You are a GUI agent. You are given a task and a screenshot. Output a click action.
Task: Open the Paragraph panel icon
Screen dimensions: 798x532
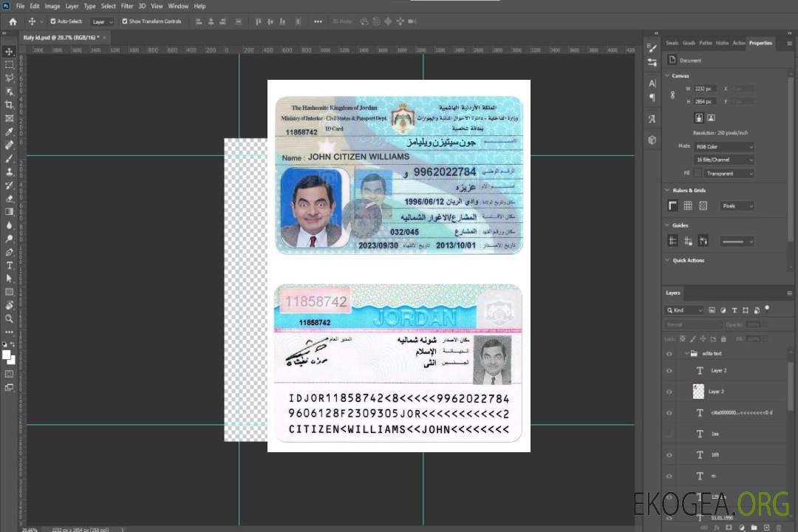pos(652,98)
